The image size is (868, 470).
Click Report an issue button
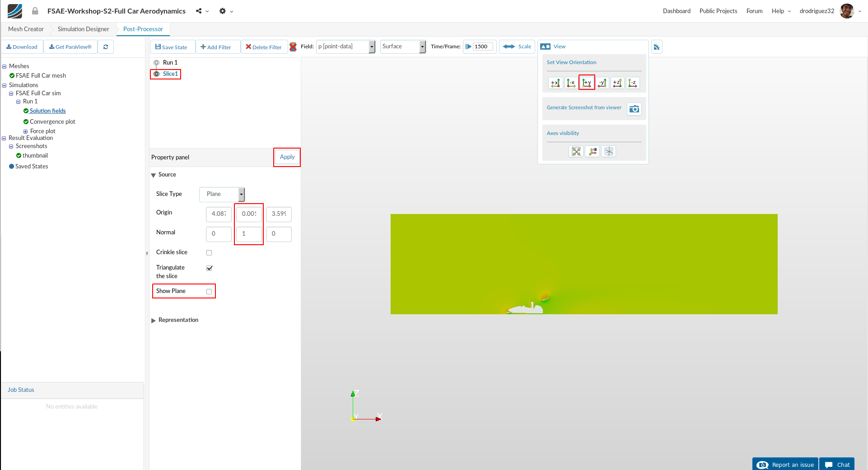pyautogui.click(x=785, y=464)
